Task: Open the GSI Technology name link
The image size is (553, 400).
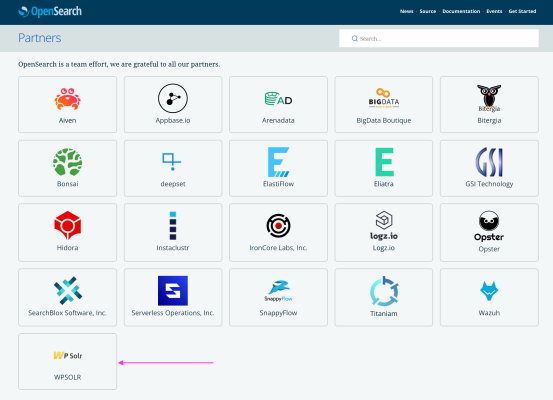Action: [x=489, y=184]
